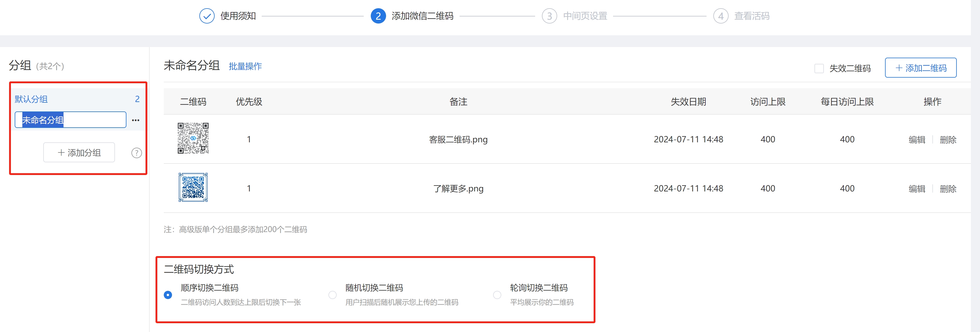The width and height of the screenshot is (980, 332).
Task: Click the 二维码 column header
Action: 193,101
